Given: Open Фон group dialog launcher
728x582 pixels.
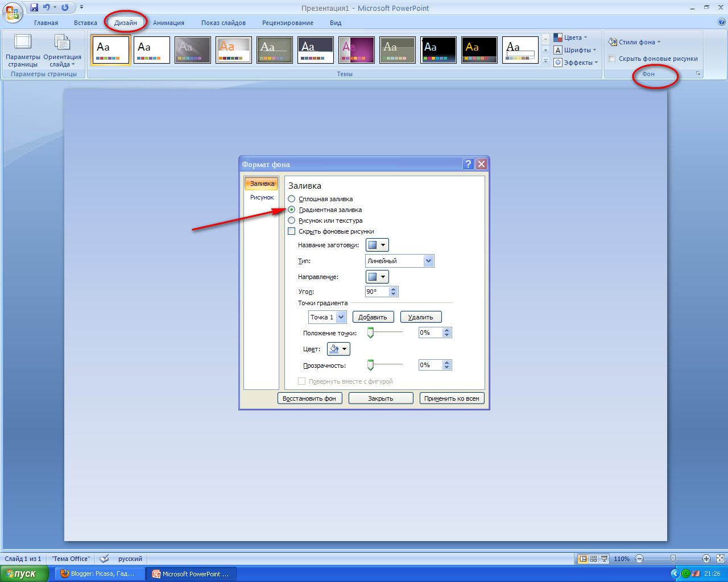Looking at the screenshot, I should click(698, 74).
